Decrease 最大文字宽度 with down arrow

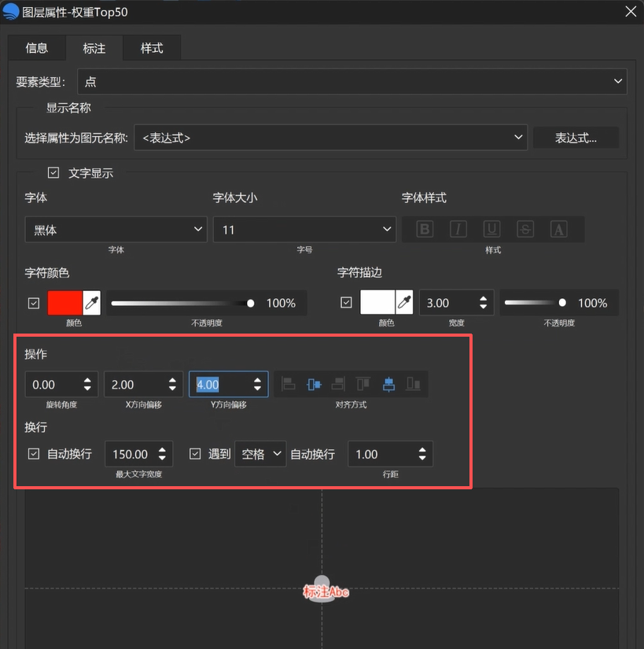coord(162,459)
